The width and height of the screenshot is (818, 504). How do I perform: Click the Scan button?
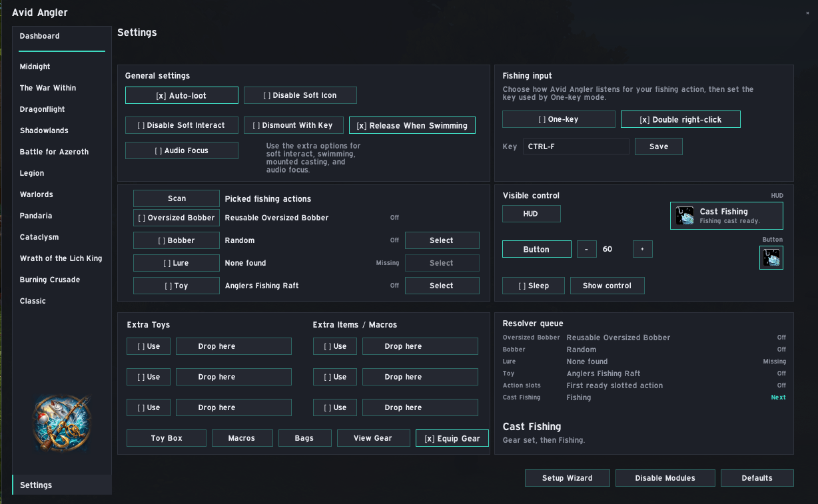[177, 198]
